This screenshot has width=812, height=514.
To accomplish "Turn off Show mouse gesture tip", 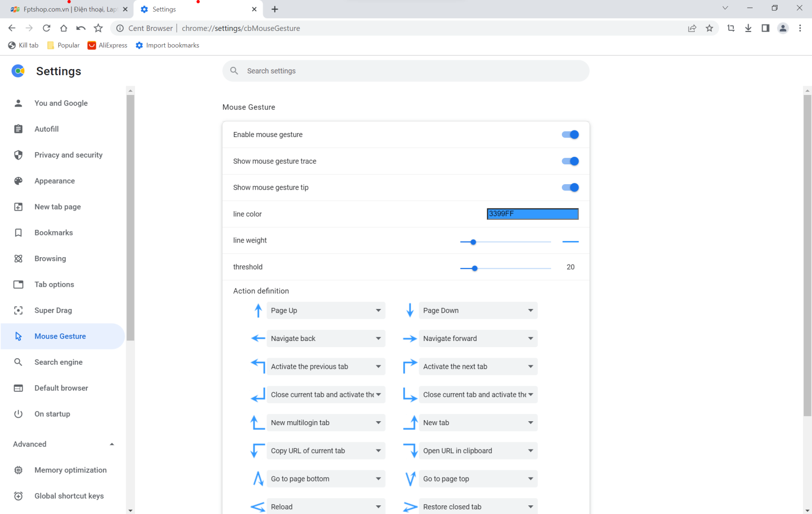I will coord(570,187).
